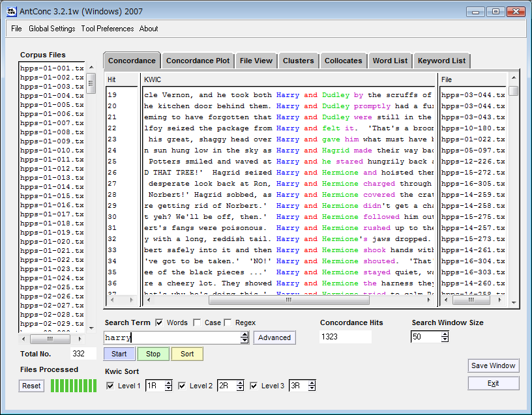This screenshot has height=415, width=532.
Task: Enable the Regex search checkbox
Action: tap(228, 322)
